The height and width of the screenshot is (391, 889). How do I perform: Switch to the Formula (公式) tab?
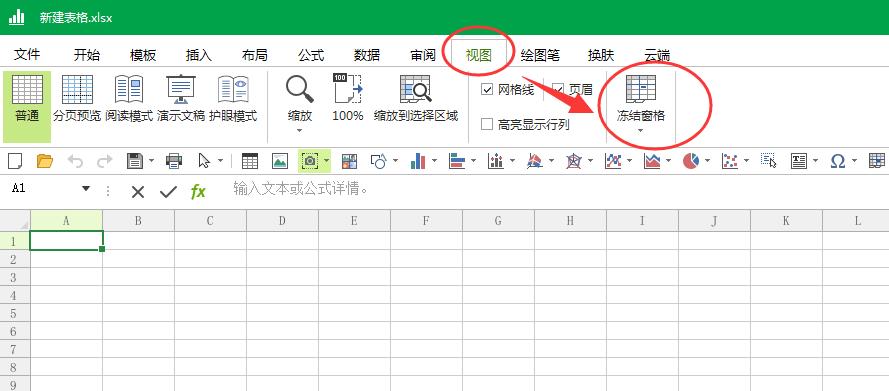click(311, 55)
